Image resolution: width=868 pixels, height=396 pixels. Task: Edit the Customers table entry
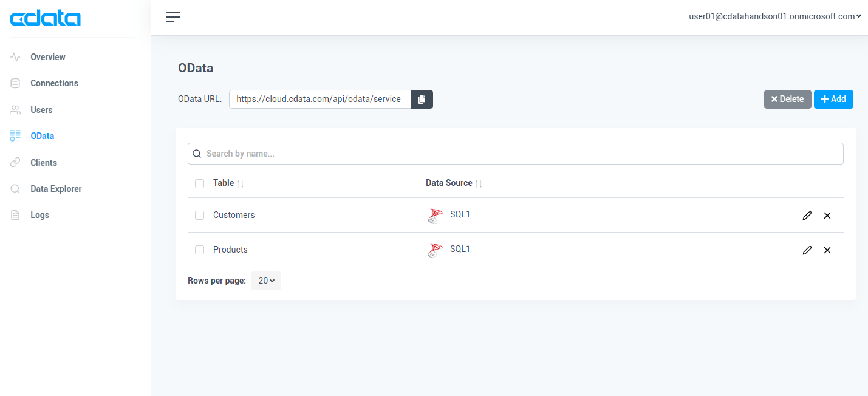tap(807, 216)
